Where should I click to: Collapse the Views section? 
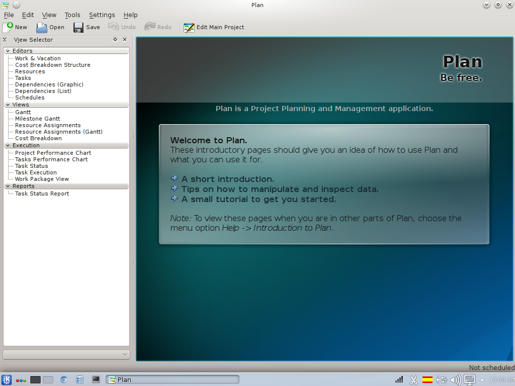[x=7, y=105]
